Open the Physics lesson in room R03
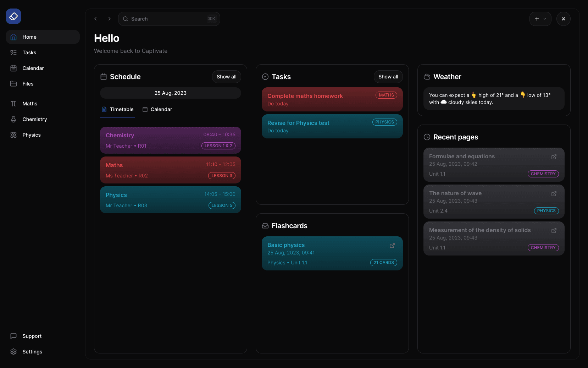Viewport: 588px width, 368px height. [170, 199]
